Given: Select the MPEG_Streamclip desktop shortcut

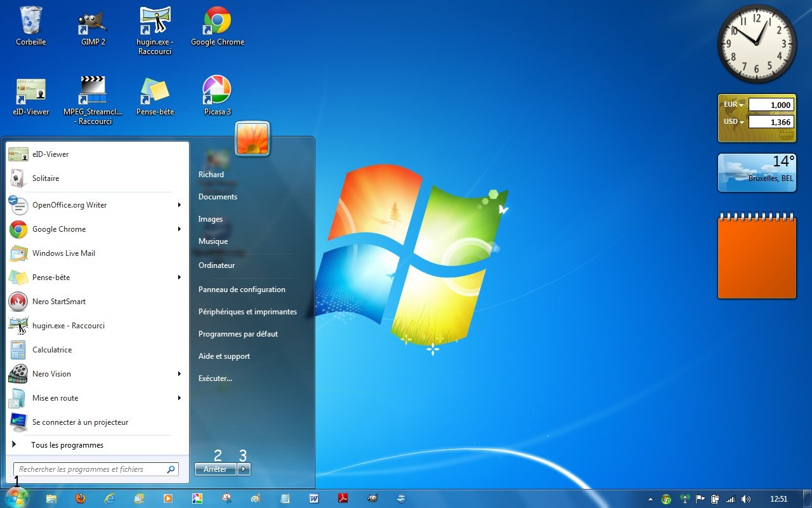Looking at the screenshot, I should (x=93, y=100).
